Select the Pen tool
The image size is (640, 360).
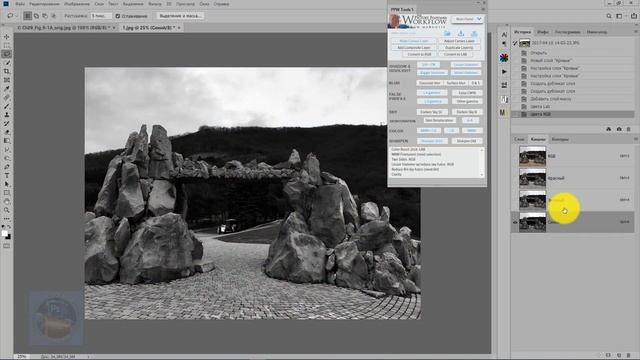pos(7,167)
